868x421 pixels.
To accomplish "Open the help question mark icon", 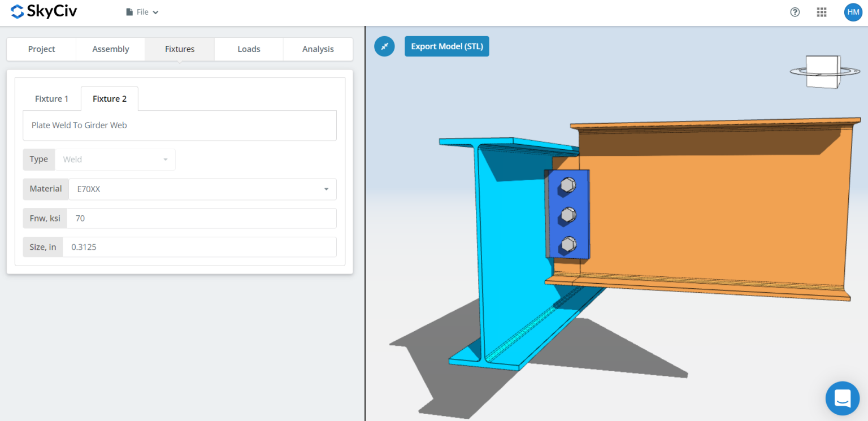I will [795, 12].
